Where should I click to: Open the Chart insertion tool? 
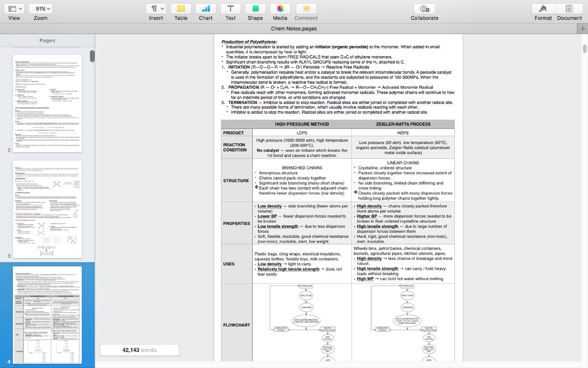tap(205, 9)
